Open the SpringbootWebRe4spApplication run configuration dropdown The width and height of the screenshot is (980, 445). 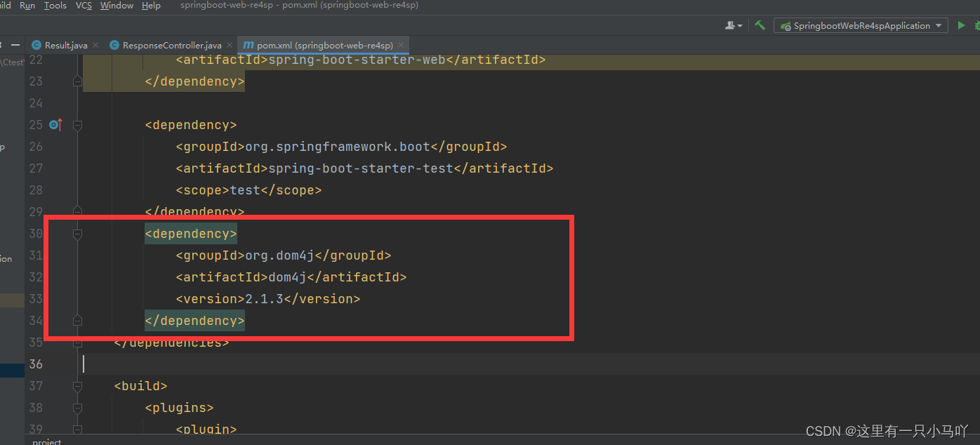[x=861, y=26]
